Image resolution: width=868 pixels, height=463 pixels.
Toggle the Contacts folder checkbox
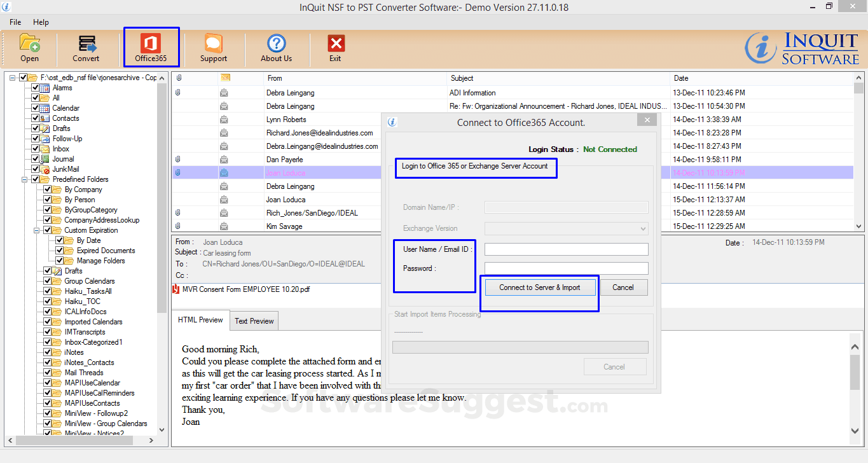pos(35,118)
